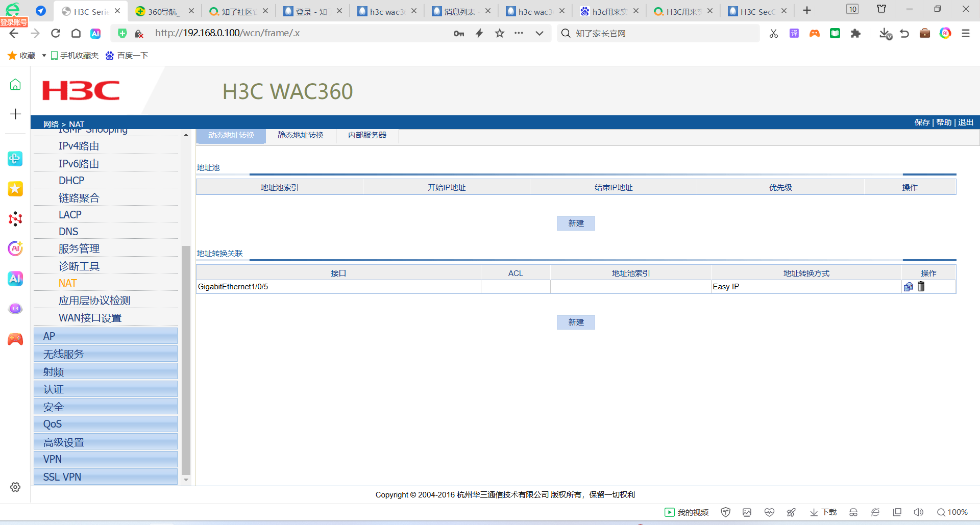Open the translate icon in toolbar
Image resolution: width=980 pixels, height=525 pixels.
point(794,33)
